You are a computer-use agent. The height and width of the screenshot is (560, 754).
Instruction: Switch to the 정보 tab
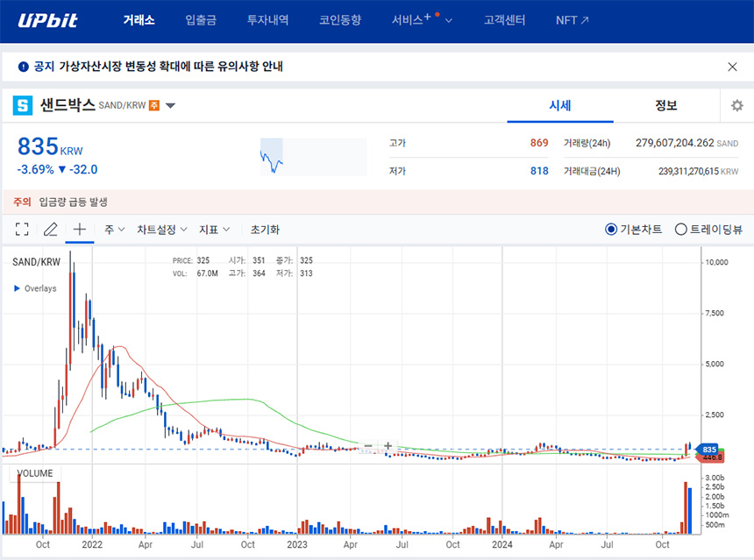[x=665, y=105]
